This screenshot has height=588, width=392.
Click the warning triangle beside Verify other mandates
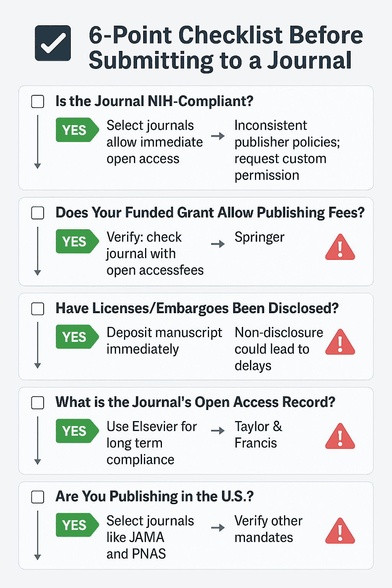(340, 531)
